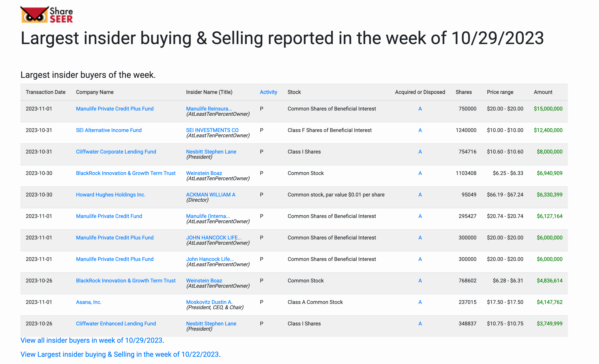Viewport: 599px width, 364px height.
Task: Open BlackRock Innovation link dated 2023-10-26
Action: point(126,280)
